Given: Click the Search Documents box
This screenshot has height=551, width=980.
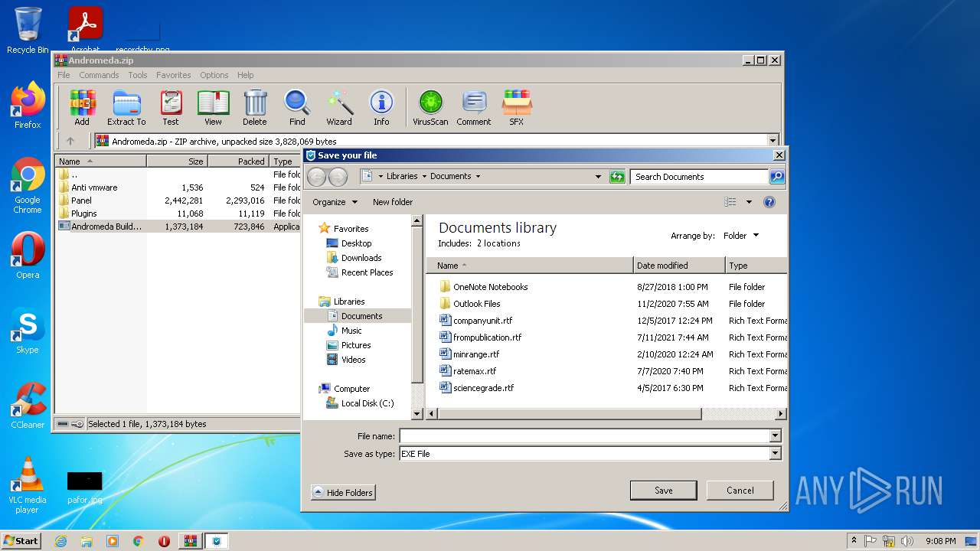Looking at the screenshot, I should pos(699,177).
